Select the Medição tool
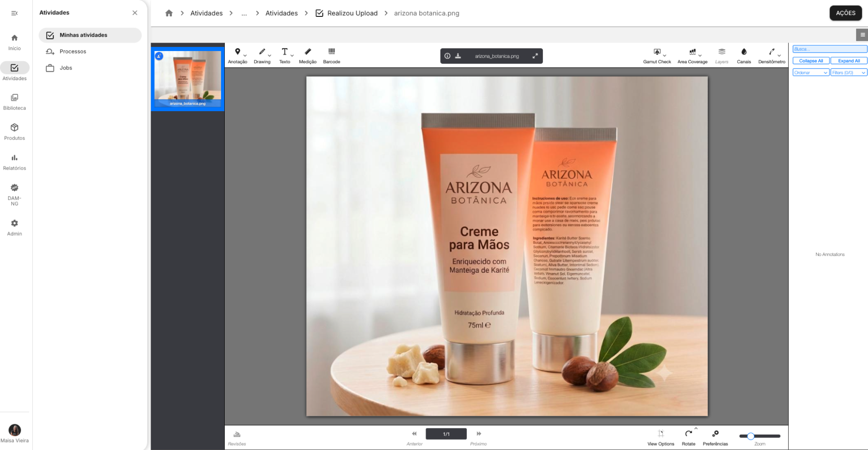The image size is (868, 450). coord(308,55)
